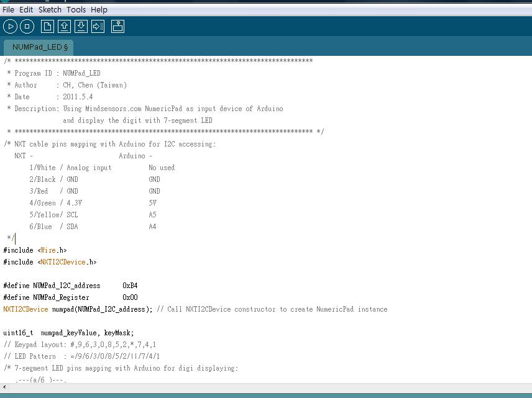This screenshot has width=532, height=398.
Task: Open the Serial Monitor
Action: coord(117,26)
